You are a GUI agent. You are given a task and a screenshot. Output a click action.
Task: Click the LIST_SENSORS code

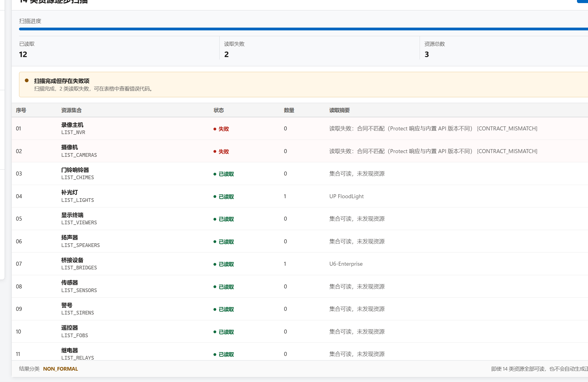click(x=79, y=291)
